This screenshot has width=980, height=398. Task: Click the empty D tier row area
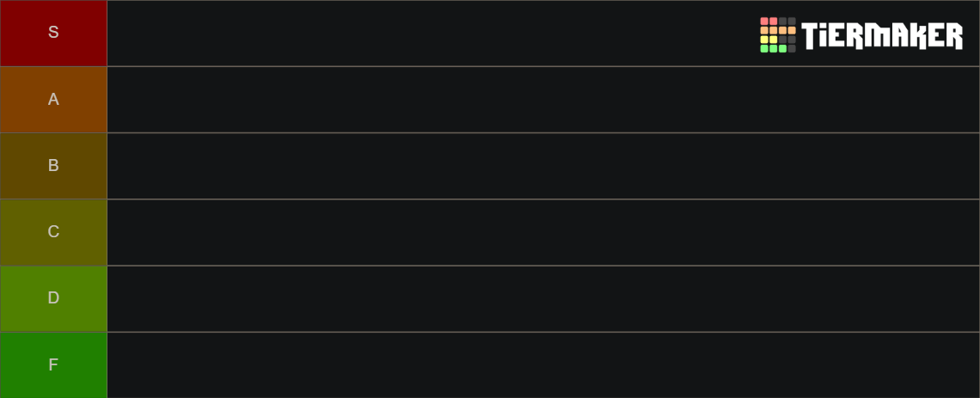[543, 298]
